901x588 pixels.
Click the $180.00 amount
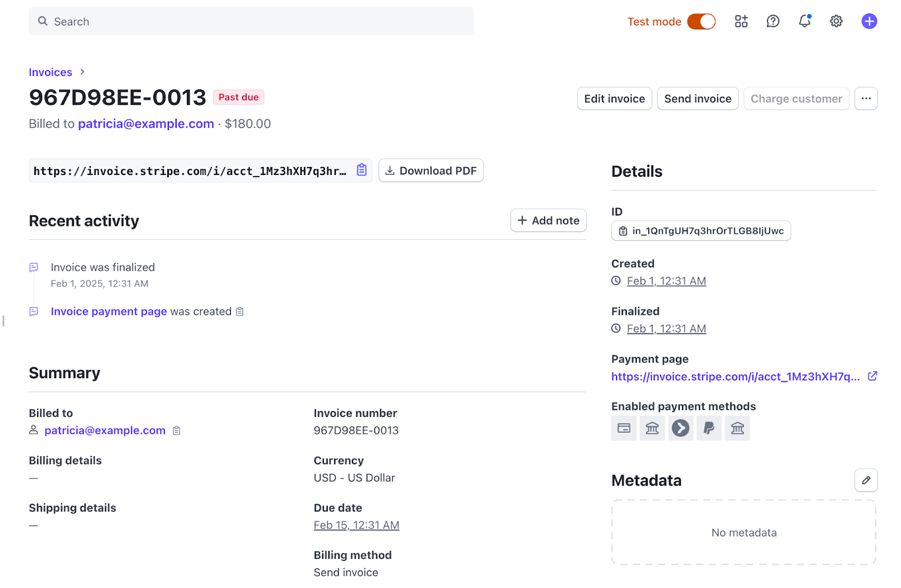pyautogui.click(x=248, y=124)
